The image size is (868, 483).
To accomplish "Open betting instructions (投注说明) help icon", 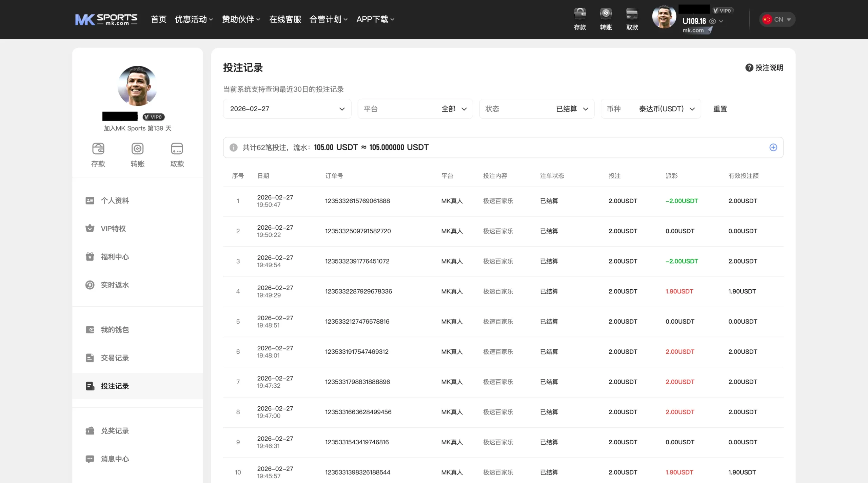I will pyautogui.click(x=749, y=68).
